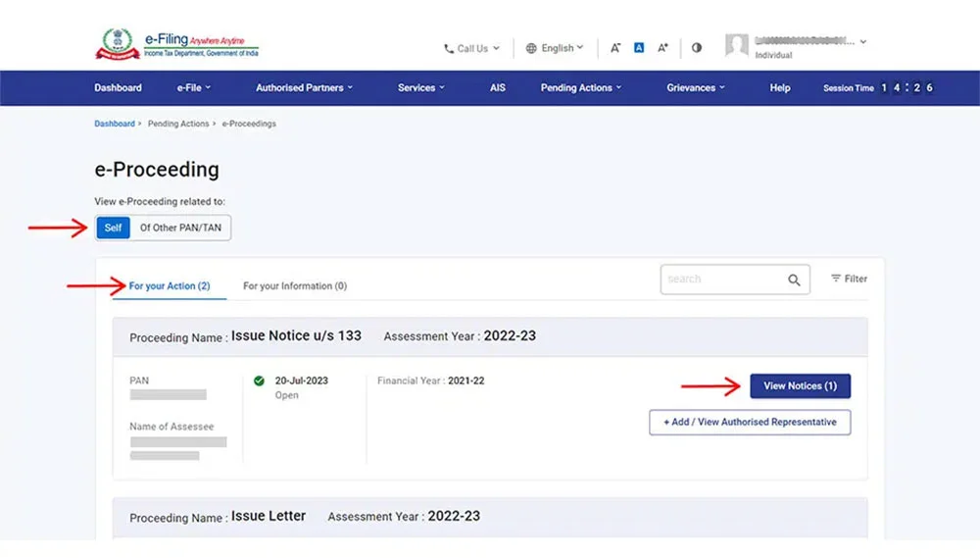Increase font size with A+ icon
Image resolution: width=980 pixels, height=558 pixels.
pyautogui.click(x=663, y=47)
